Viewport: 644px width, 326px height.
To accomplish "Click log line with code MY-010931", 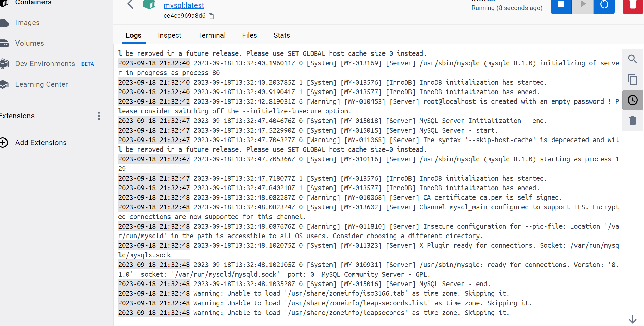I will [x=368, y=269].
